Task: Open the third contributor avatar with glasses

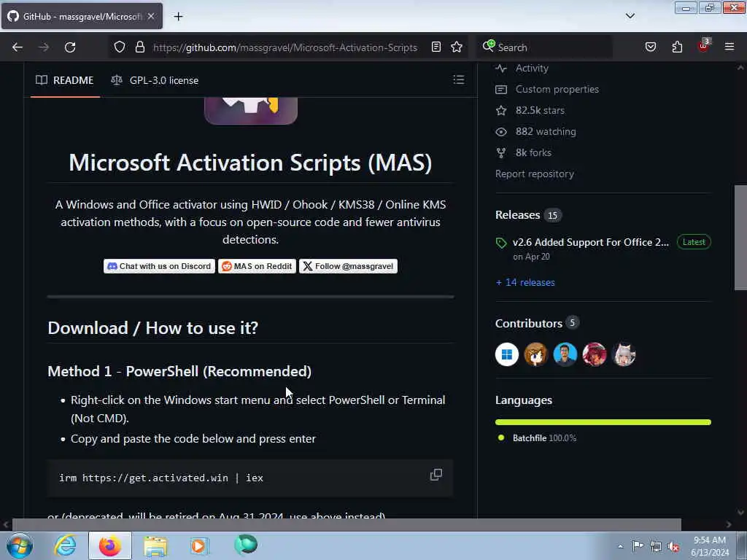Action: (x=565, y=354)
